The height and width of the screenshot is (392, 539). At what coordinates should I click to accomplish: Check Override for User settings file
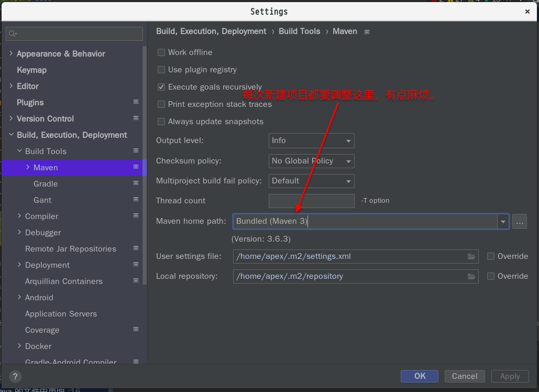pyautogui.click(x=491, y=256)
